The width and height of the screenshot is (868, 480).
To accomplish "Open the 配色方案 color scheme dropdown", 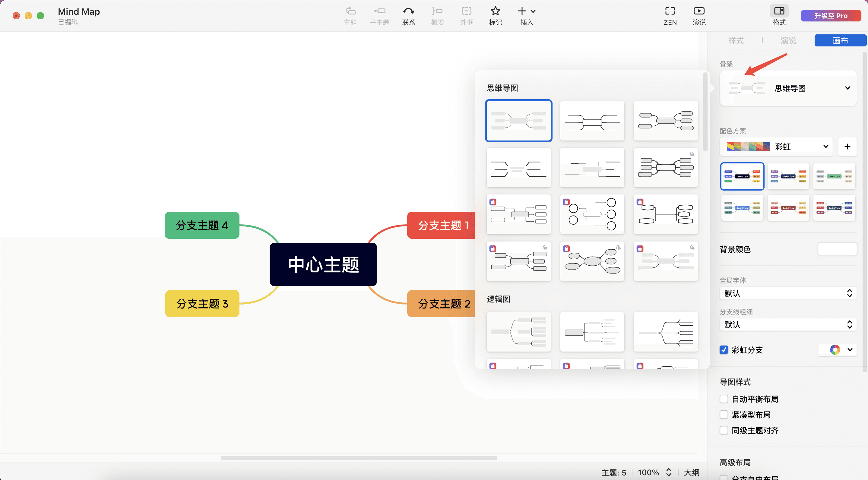I will click(x=776, y=147).
